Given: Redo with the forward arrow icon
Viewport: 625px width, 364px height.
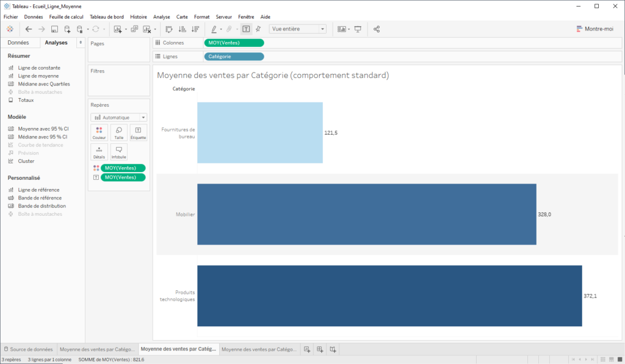Looking at the screenshot, I should (x=42, y=29).
